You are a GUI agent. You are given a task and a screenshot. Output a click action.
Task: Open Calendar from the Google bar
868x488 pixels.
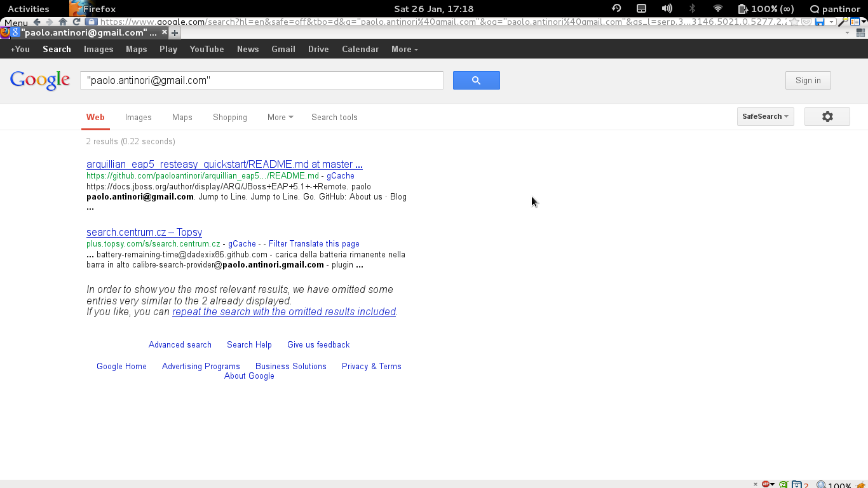[360, 49]
